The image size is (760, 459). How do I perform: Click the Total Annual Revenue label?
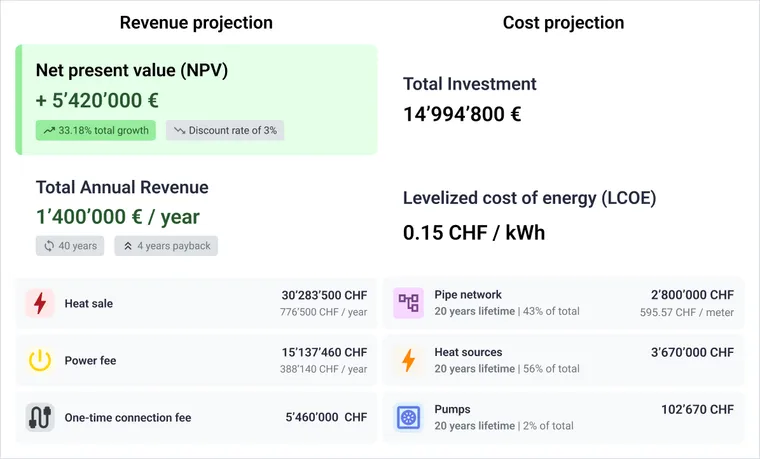122,187
